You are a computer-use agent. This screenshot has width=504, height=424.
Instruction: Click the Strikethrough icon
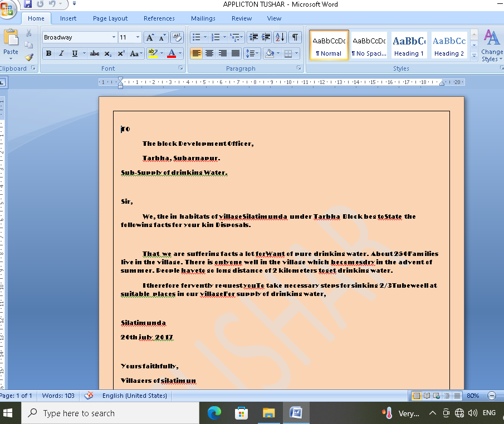95,53
